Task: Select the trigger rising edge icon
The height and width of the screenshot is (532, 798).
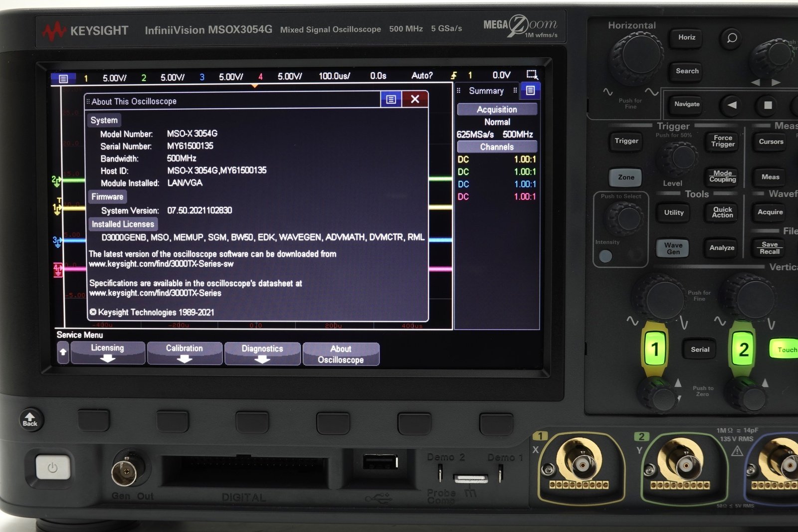Action: [454, 75]
